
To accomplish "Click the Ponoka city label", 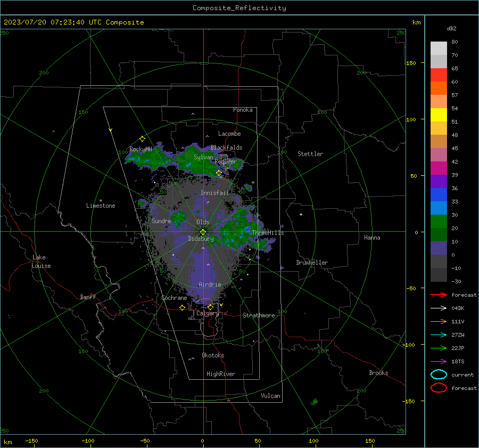I will (243, 110).
